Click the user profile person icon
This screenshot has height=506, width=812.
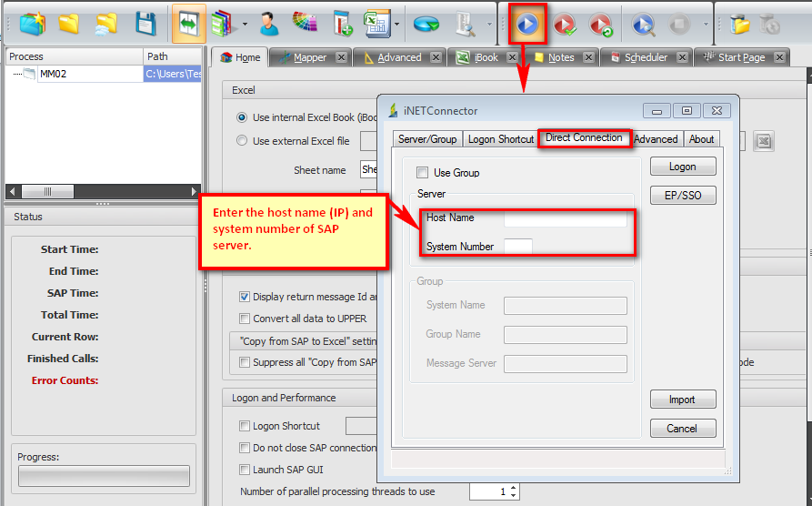(268, 24)
